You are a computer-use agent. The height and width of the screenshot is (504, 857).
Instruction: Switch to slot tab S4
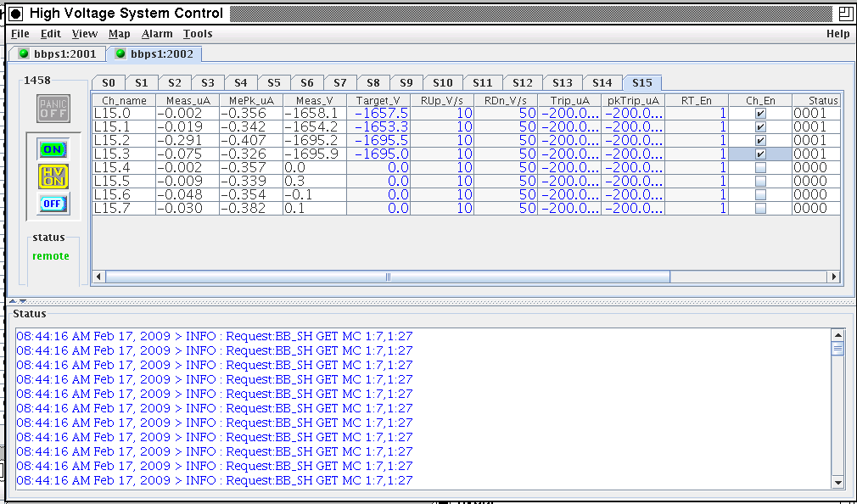coord(241,82)
